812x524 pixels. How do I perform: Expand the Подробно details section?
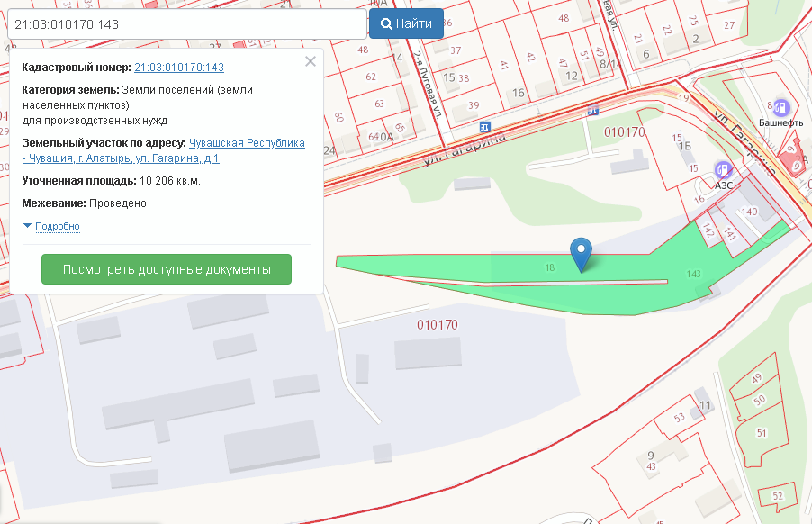(58, 226)
